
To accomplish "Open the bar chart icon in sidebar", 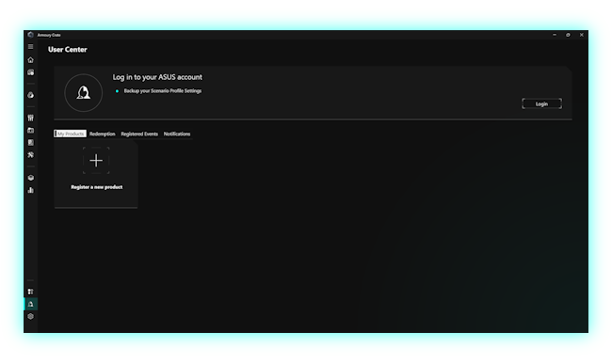I will coord(30,190).
